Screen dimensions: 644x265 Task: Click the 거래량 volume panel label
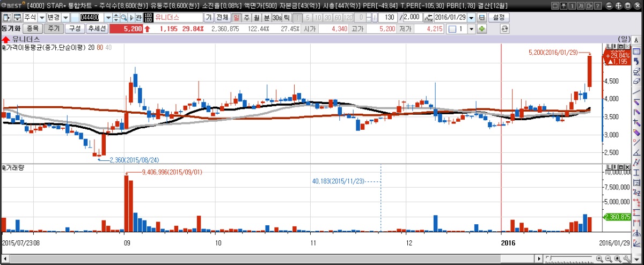click(14, 168)
